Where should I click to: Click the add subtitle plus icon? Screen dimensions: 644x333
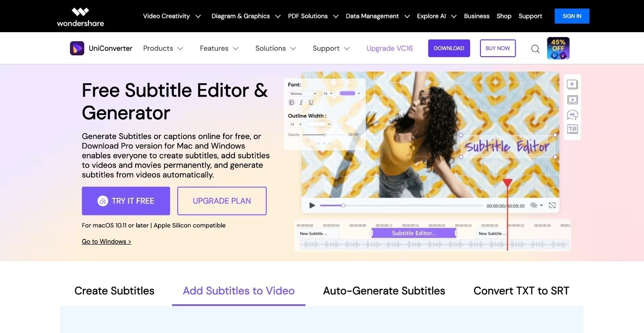tap(572, 85)
